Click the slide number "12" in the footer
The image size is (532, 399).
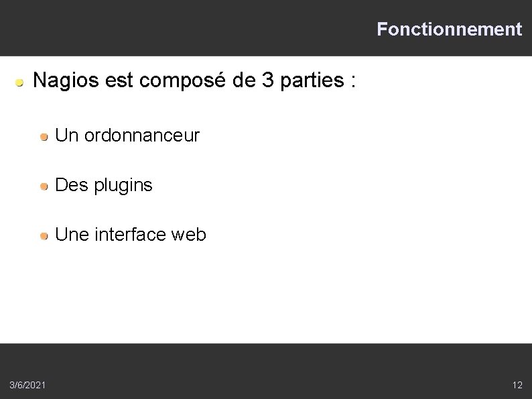click(517, 385)
